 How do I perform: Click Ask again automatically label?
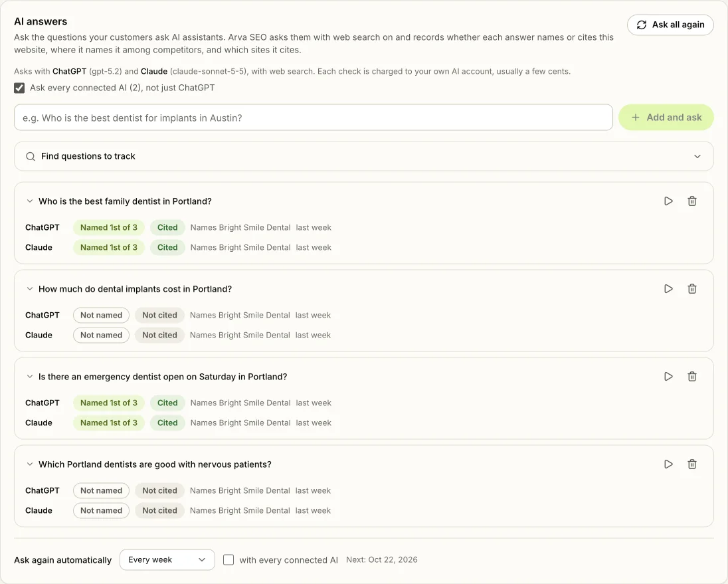[62, 560]
